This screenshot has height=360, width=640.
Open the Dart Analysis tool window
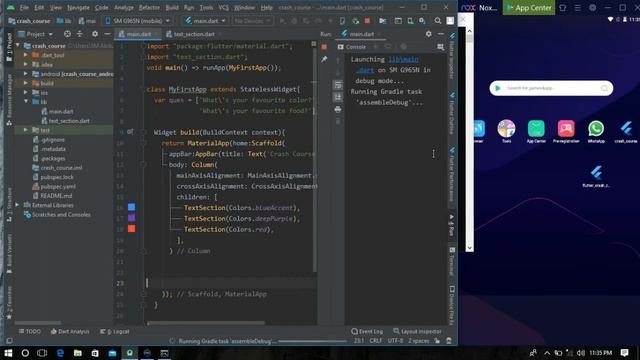69,331
